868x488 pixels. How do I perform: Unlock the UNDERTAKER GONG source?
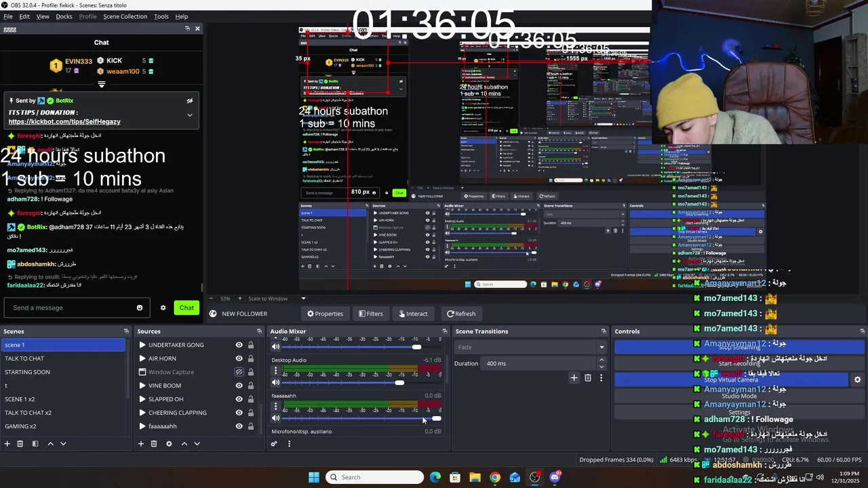251,345
